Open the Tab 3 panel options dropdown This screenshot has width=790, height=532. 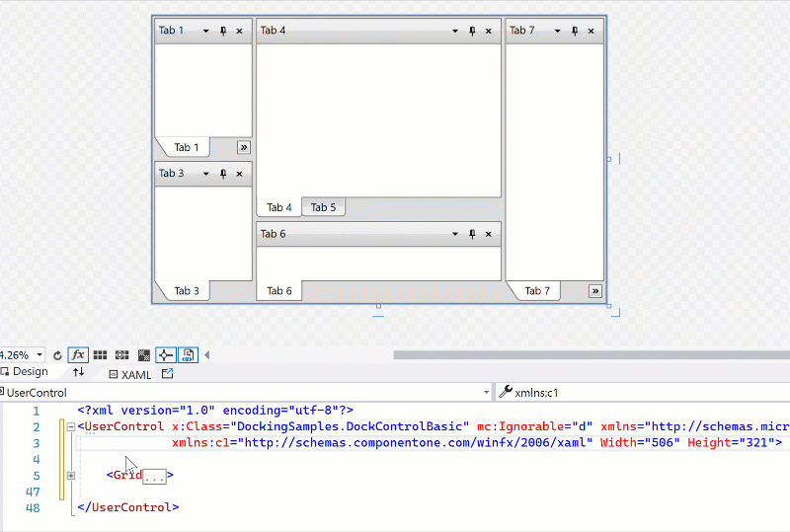[205, 174]
